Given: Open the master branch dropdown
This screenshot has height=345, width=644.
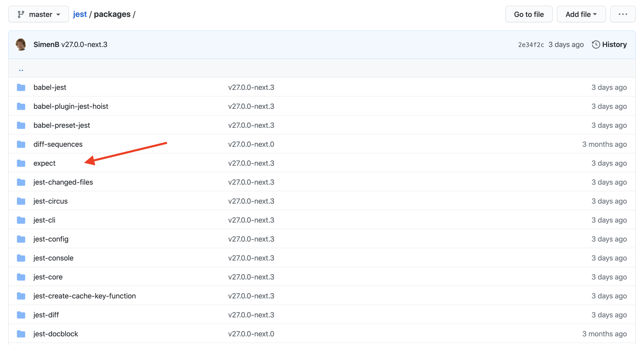Looking at the screenshot, I should click(39, 14).
